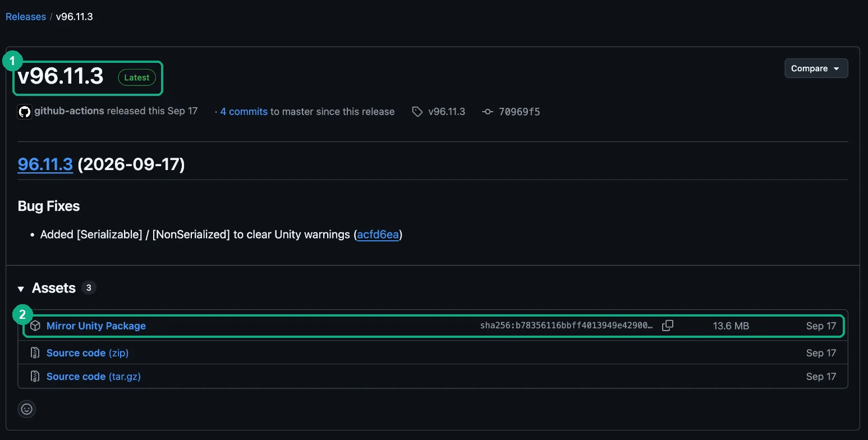
Task: Click the v96.11.3 breadcrumb text
Action: click(x=75, y=16)
